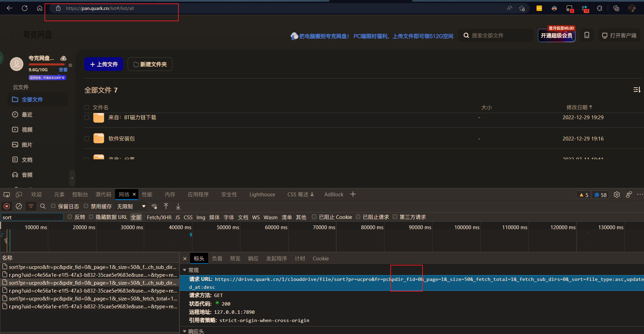Image resolution: width=644 pixels, height=334 pixels.
Task: Export HAR with the download arrow
Action: click(x=178, y=206)
